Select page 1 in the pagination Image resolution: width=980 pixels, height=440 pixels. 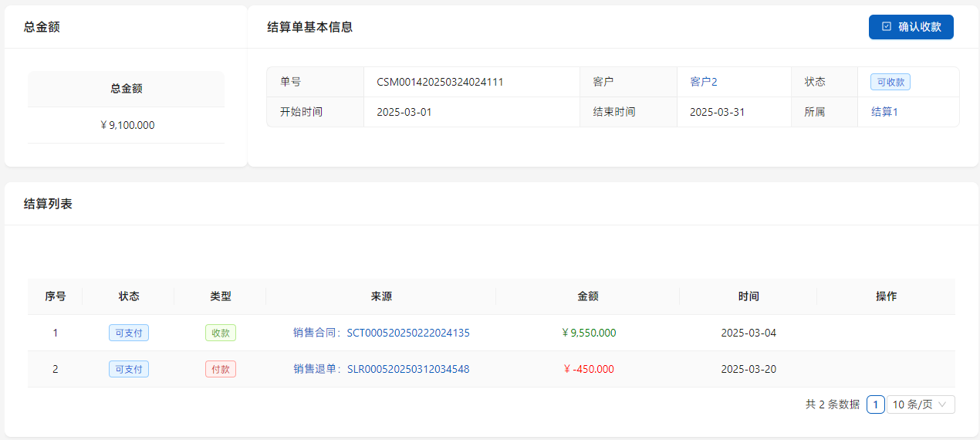coord(875,404)
